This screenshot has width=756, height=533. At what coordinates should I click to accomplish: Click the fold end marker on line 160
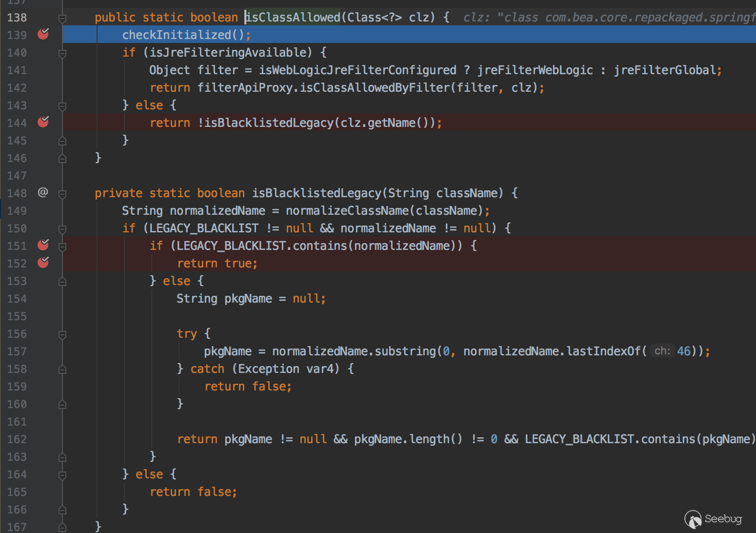click(x=62, y=405)
